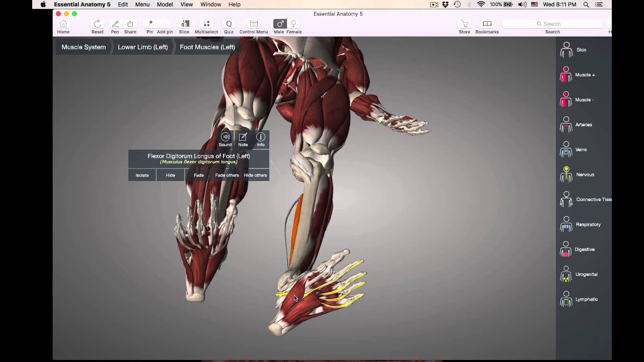This screenshot has height=362, width=644.
Task: Open the Apple menu
Action: (43, 5)
